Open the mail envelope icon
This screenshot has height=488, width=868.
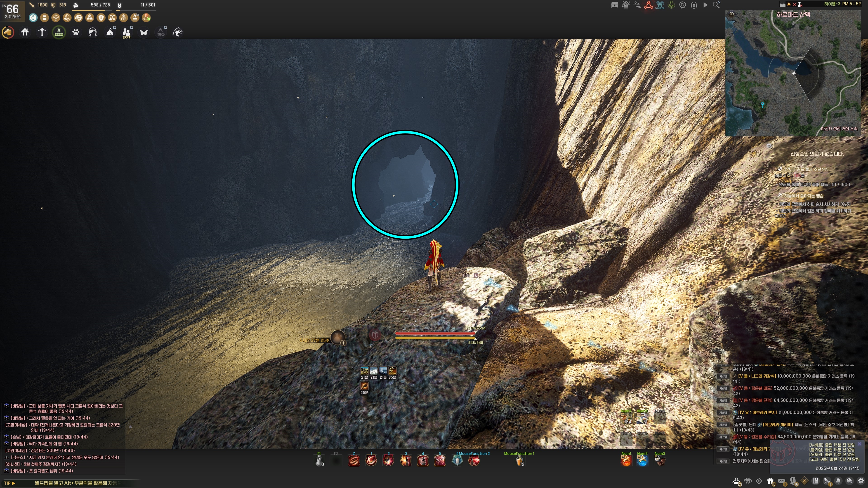coord(782,481)
